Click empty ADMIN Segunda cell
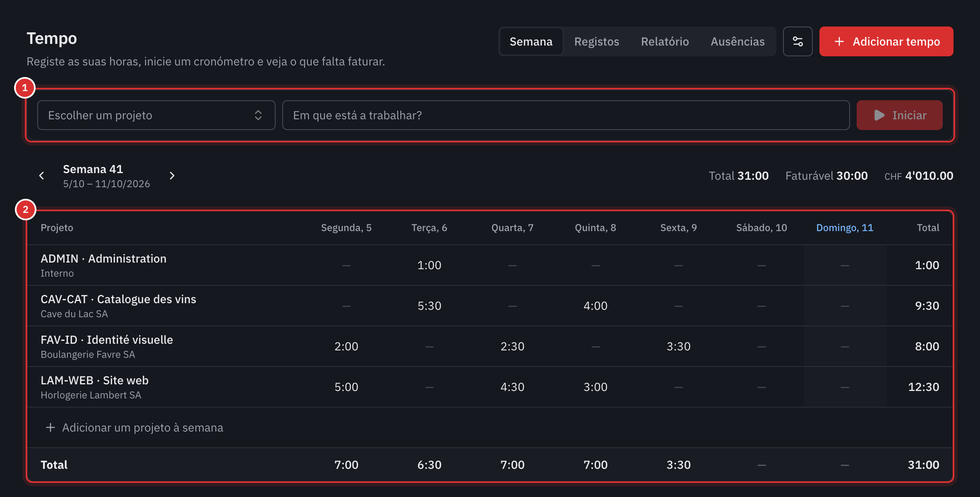The image size is (980, 497). [346, 265]
